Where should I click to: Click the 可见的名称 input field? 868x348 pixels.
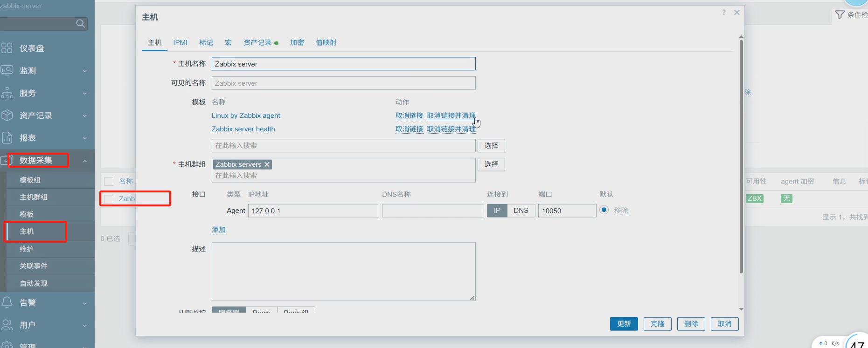point(344,83)
